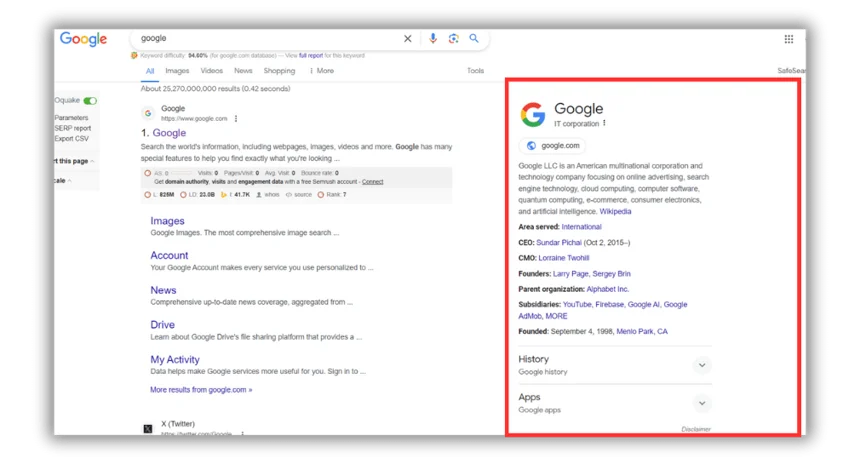Open the Firebase subsidiary link
Image resolution: width=860 pixels, height=464 pixels.
pos(610,304)
